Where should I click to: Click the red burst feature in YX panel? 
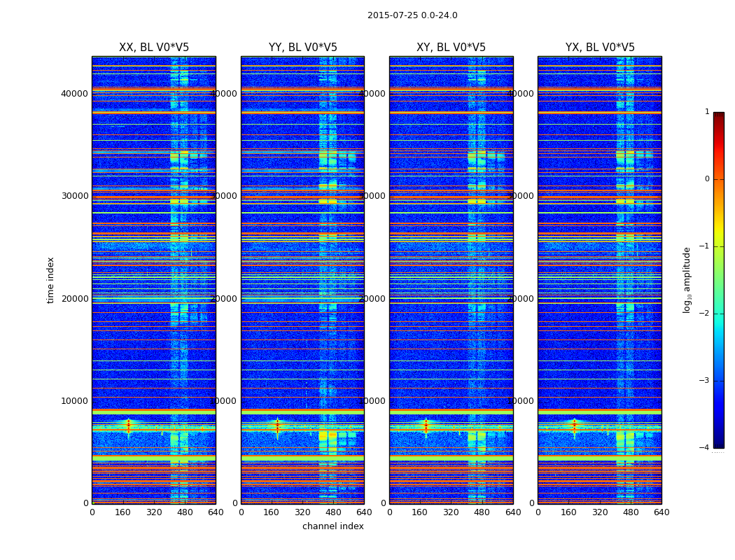click(574, 426)
